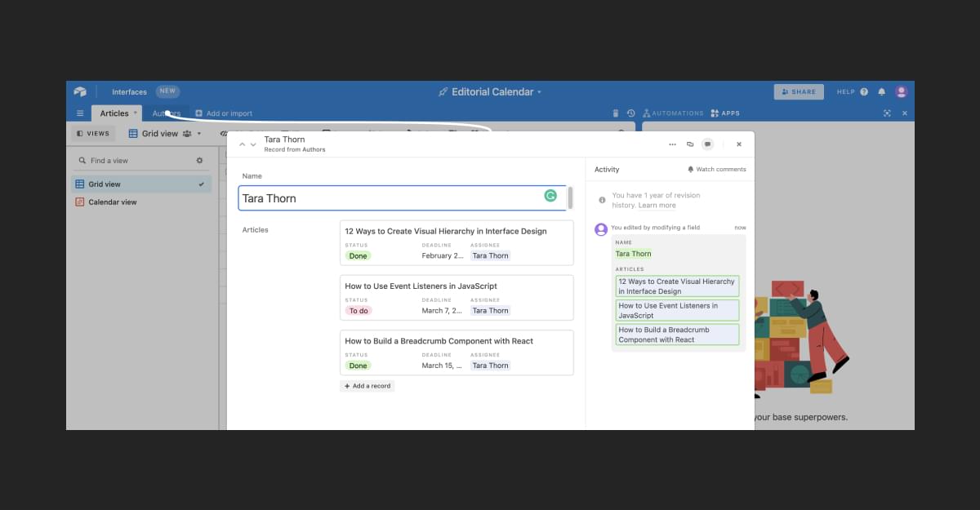The image size is (980, 510).
Task: Toggle the record comments panel icon
Action: click(x=707, y=144)
